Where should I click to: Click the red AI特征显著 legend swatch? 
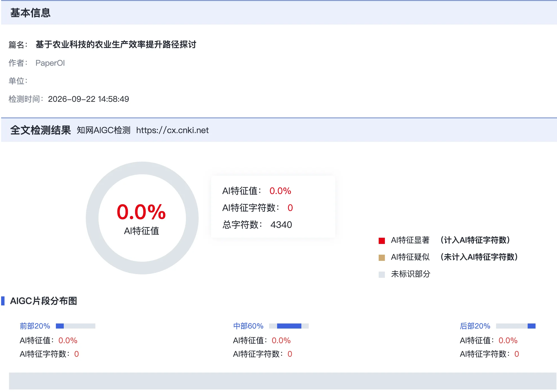(381, 241)
